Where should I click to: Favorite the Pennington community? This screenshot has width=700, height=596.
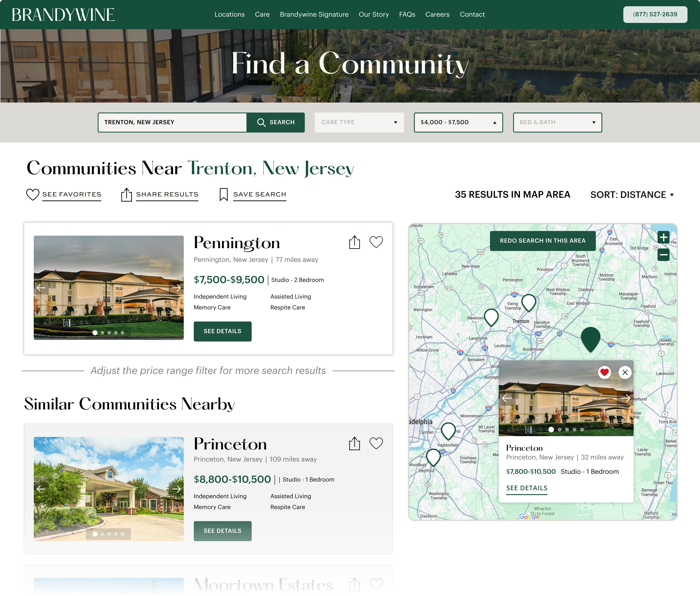point(376,242)
